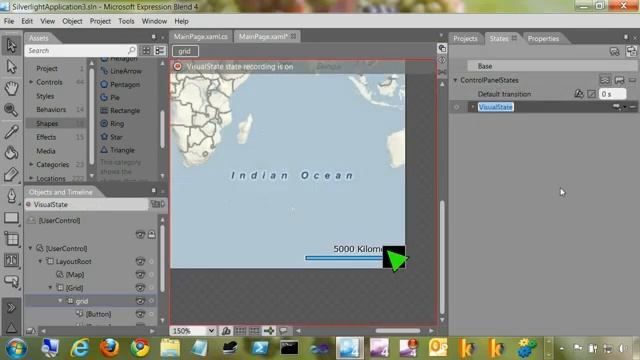This screenshot has width=640, height=360.
Task: Select the Pan hand tool
Action: tap(11, 88)
